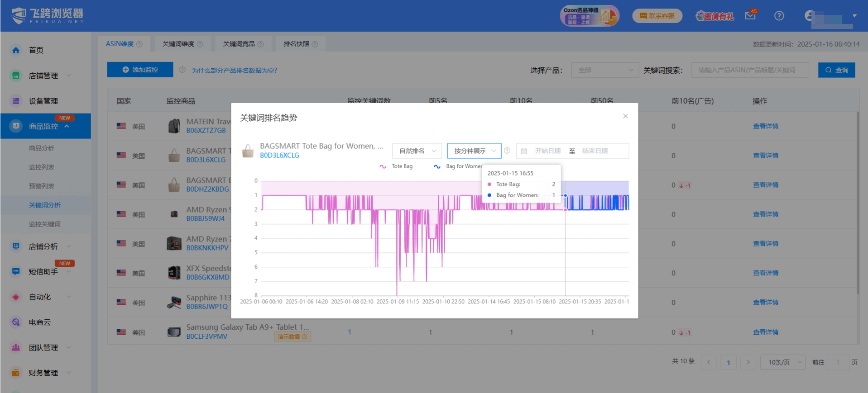Open the 自然排名 ranking type dropdown
The width and height of the screenshot is (868, 393).
click(x=417, y=151)
